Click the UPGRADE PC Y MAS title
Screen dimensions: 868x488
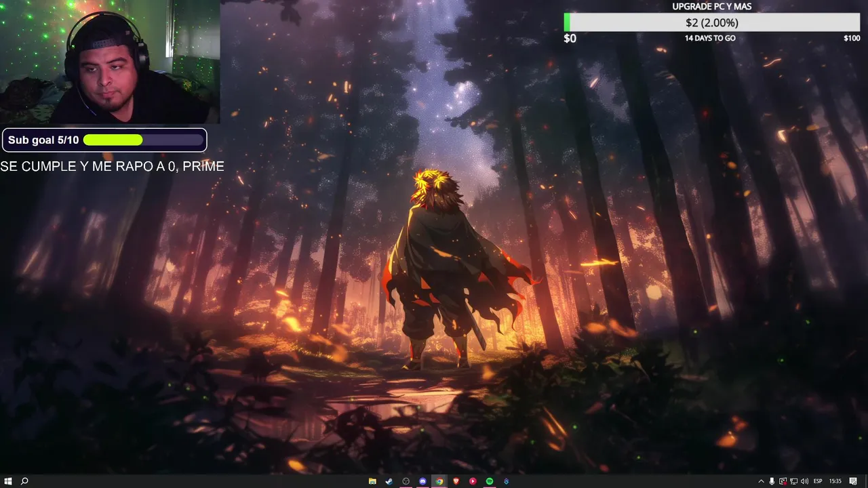coord(712,6)
